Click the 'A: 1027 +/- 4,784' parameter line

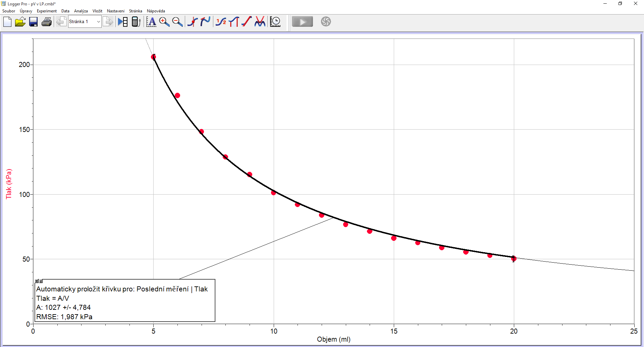[63, 307]
